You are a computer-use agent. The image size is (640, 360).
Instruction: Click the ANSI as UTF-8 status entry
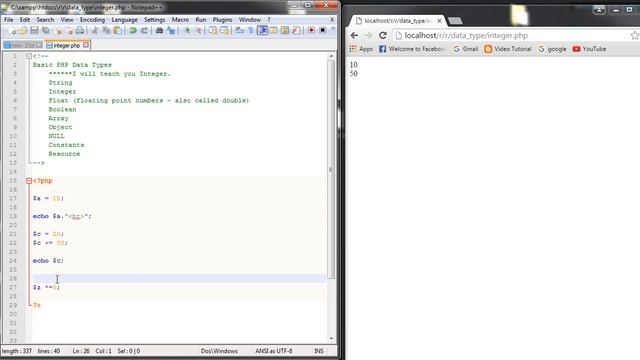click(x=273, y=351)
